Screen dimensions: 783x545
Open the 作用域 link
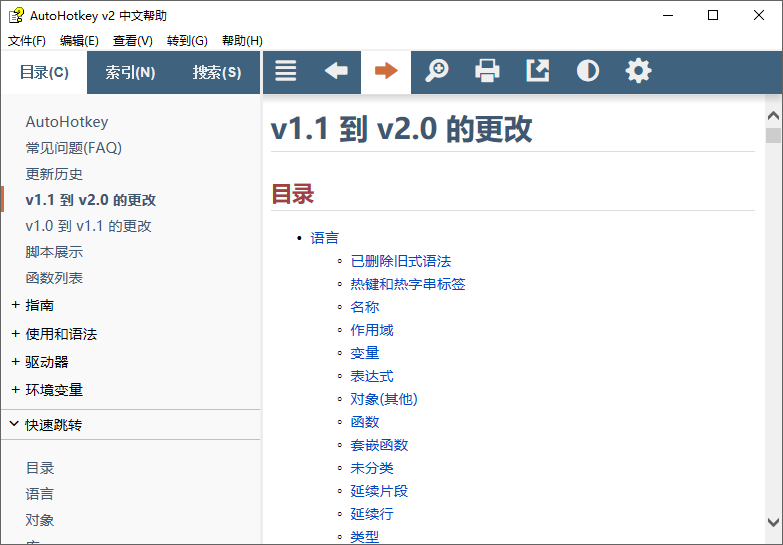[x=372, y=330]
